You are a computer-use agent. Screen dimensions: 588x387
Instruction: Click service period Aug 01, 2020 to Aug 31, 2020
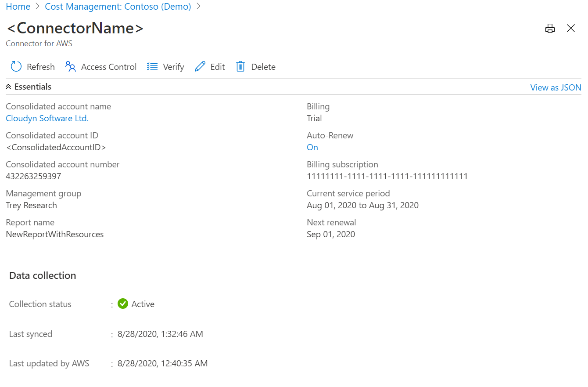tap(362, 205)
